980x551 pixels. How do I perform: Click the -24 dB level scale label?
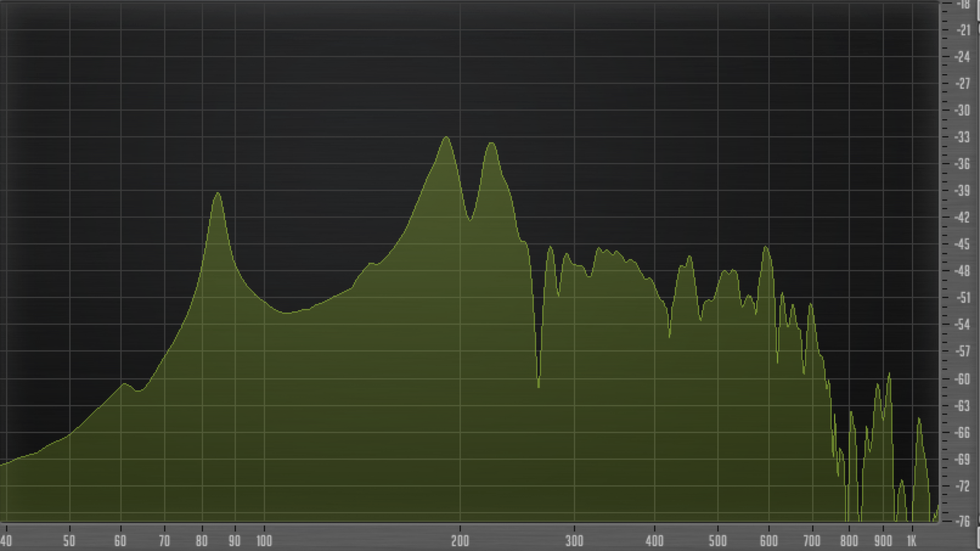(962, 57)
